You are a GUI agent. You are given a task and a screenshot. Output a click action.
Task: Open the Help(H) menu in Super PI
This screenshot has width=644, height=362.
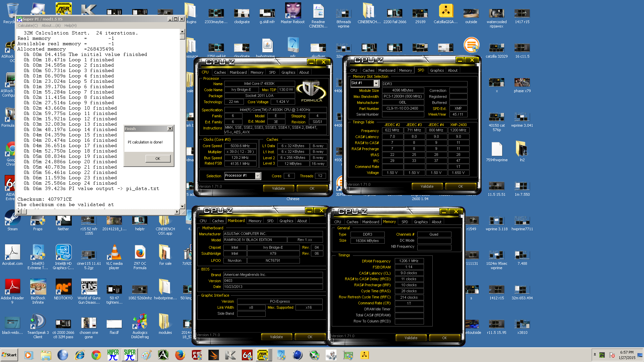click(x=70, y=25)
